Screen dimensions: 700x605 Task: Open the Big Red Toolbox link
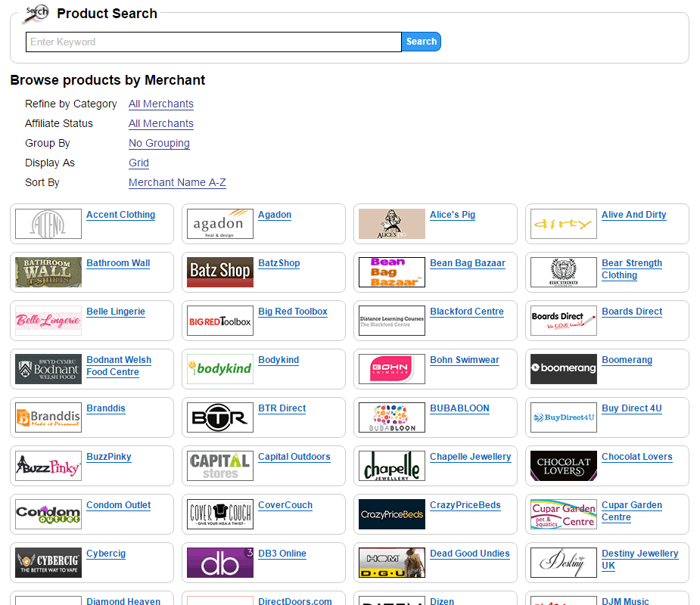click(293, 312)
